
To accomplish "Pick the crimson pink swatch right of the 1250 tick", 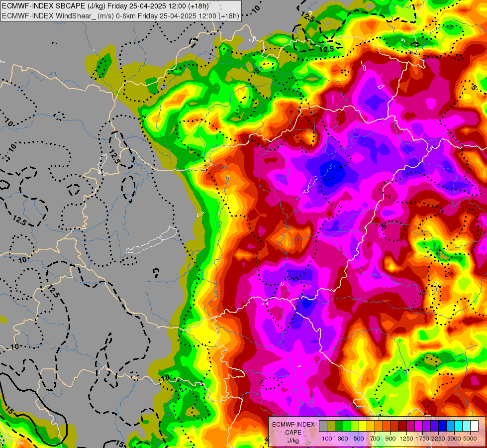I will (410, 426).
